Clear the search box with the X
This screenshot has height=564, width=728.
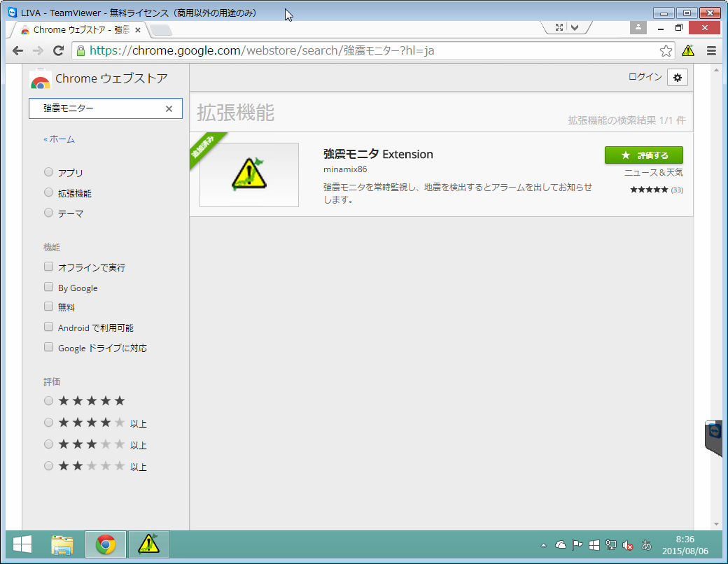(169, 108)
